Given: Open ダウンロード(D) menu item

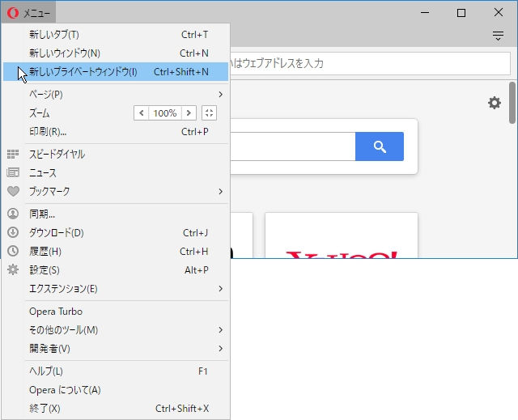Looking at the screenshot, I should [116, 233].
